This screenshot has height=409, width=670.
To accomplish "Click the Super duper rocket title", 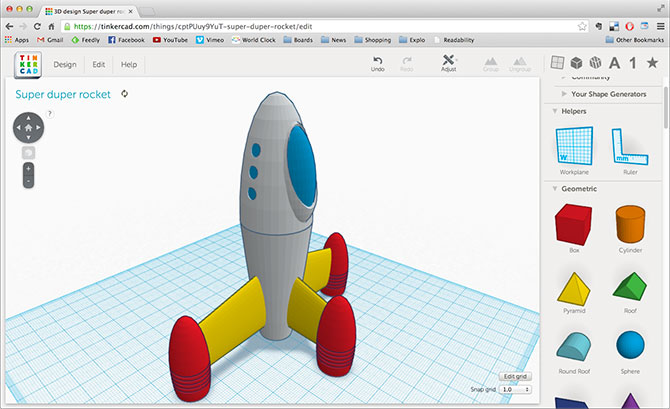I will pos(63,94).
